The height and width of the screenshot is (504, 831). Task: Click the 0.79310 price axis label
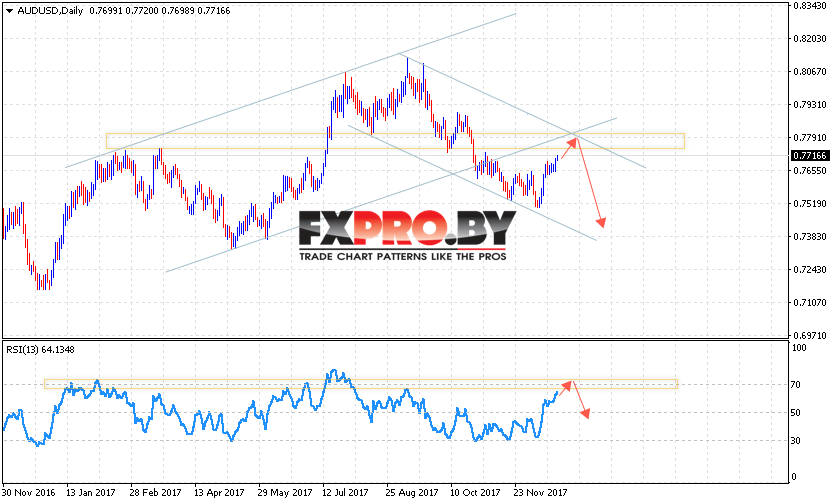click(x=810, y=104)
